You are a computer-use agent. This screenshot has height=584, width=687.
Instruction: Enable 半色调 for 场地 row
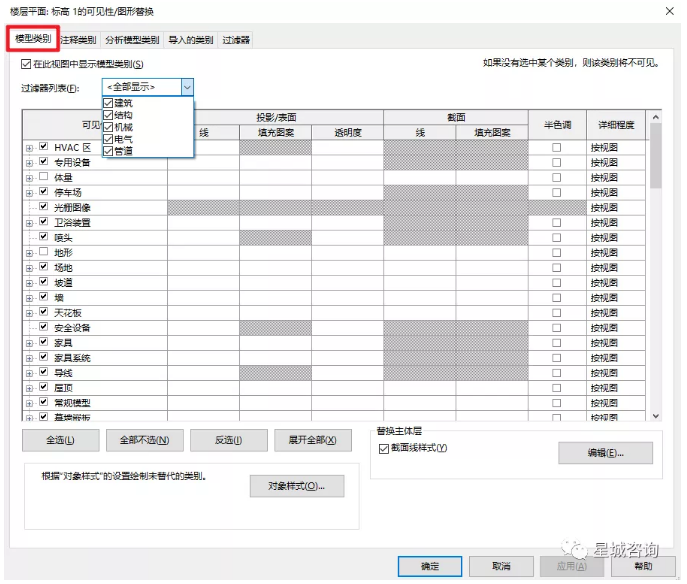[x=556, y=268]
